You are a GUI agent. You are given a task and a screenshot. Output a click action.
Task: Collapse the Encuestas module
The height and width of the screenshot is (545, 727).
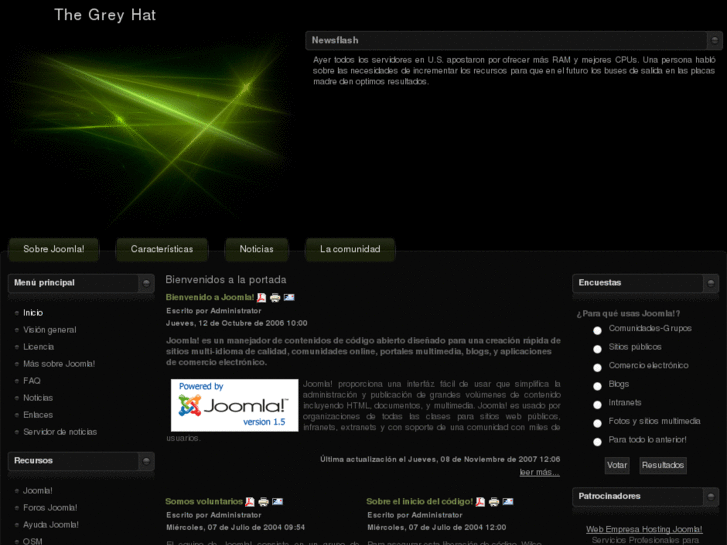710,283
